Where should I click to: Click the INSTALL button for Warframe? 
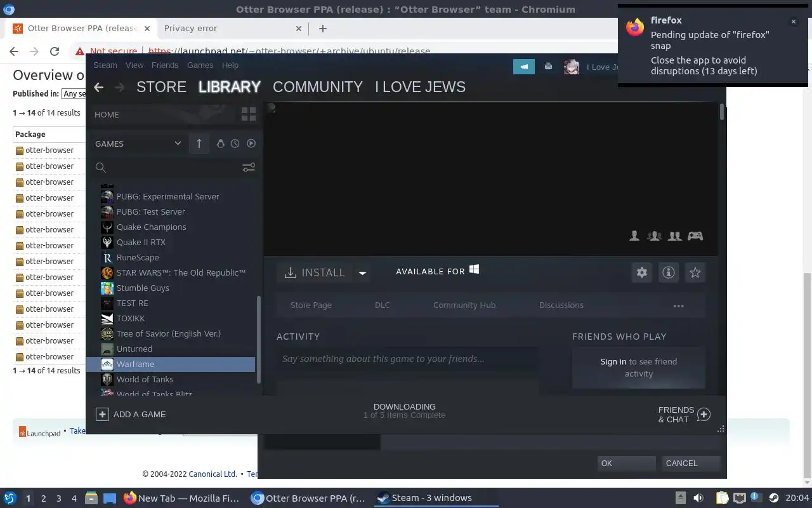(x=315, y=272)
